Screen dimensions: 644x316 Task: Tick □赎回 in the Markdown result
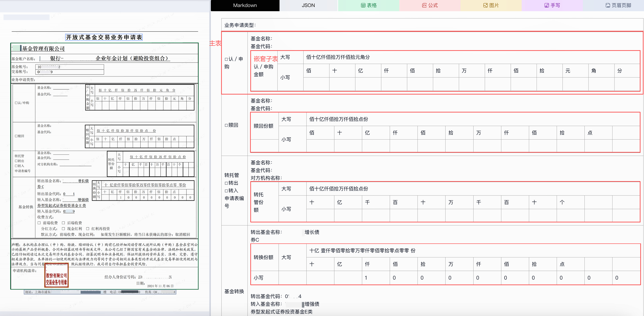226,125
